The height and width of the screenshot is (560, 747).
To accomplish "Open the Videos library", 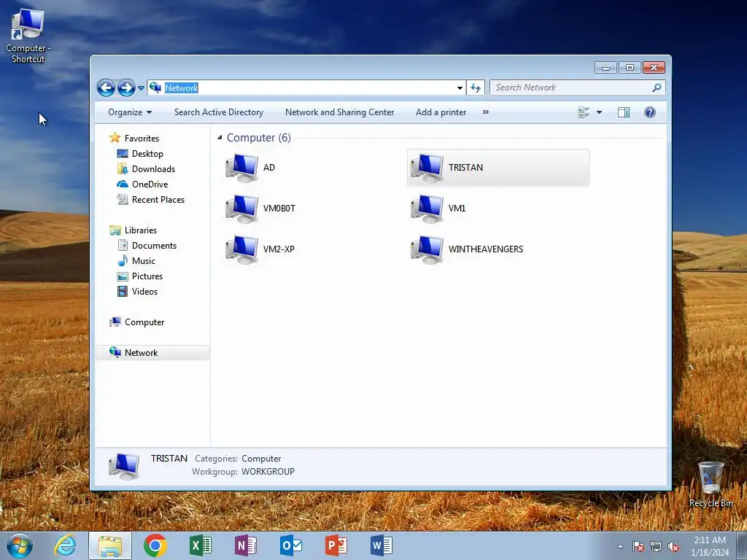I will pyautogui.click(x=144, y=292).
